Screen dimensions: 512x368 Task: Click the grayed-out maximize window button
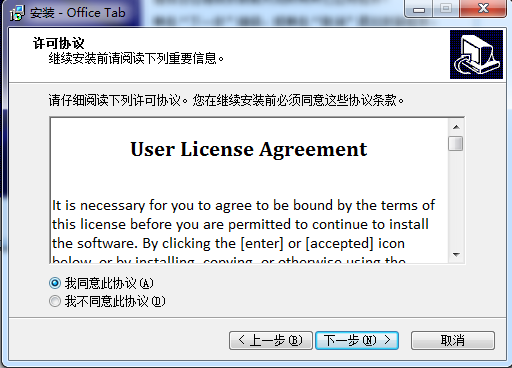446,9
